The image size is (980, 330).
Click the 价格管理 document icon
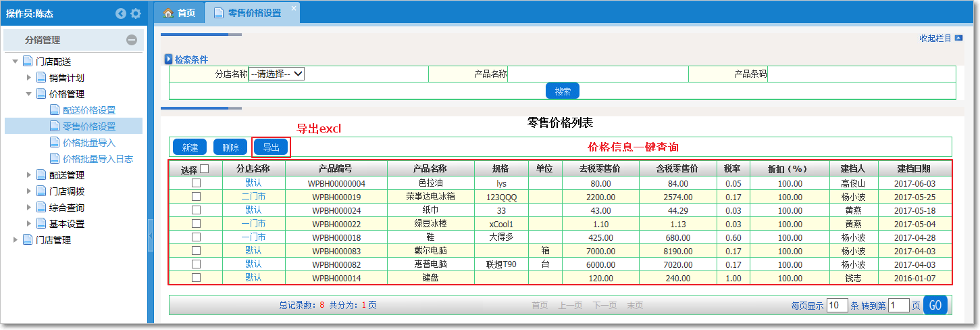41,94
